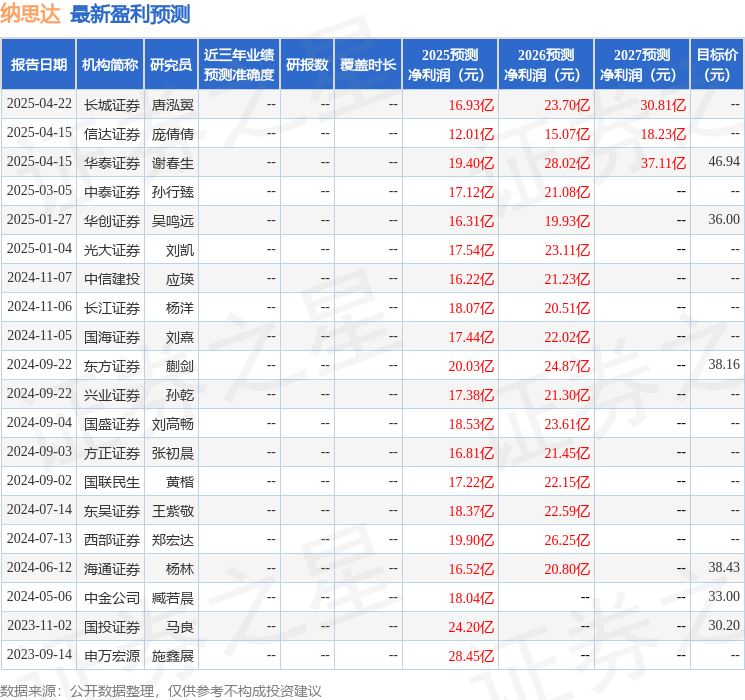Viewport: 745px width, 700px height.
Task: Click analyst name 应瑛
Action: (x=180, y=279)
